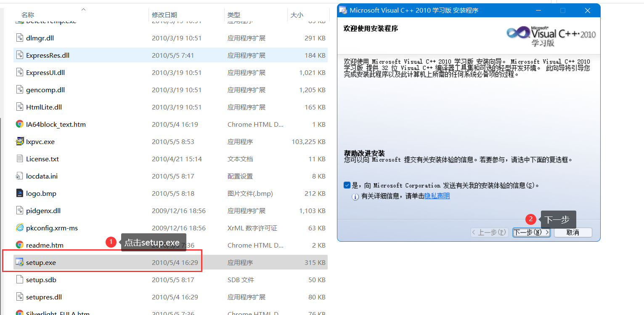Sort files by the 名称 column header
This screenshot has width=644, height=315.
tap(28, 15)
